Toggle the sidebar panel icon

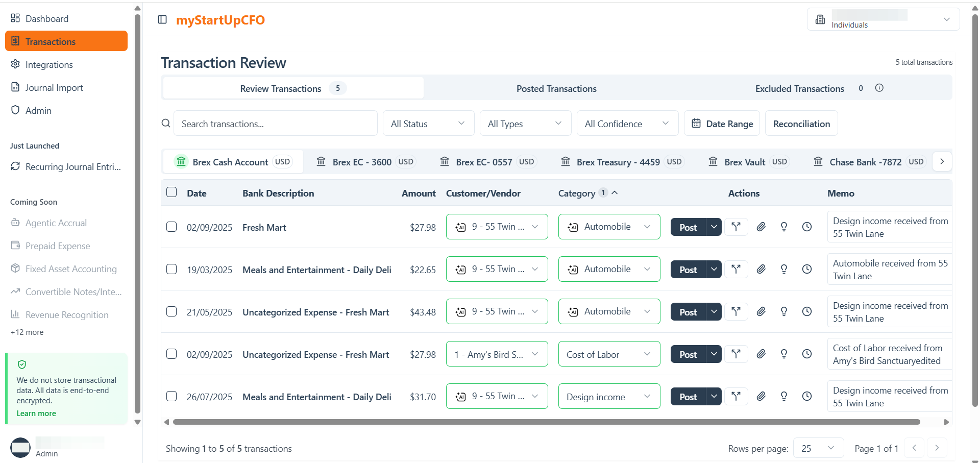pyautogui.click(x=162, y=19)
